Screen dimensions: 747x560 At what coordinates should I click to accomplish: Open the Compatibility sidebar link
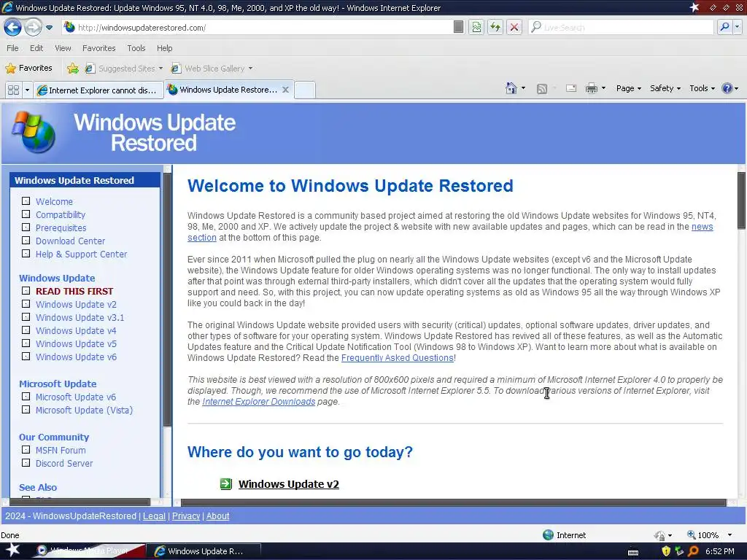pos(61,215)
